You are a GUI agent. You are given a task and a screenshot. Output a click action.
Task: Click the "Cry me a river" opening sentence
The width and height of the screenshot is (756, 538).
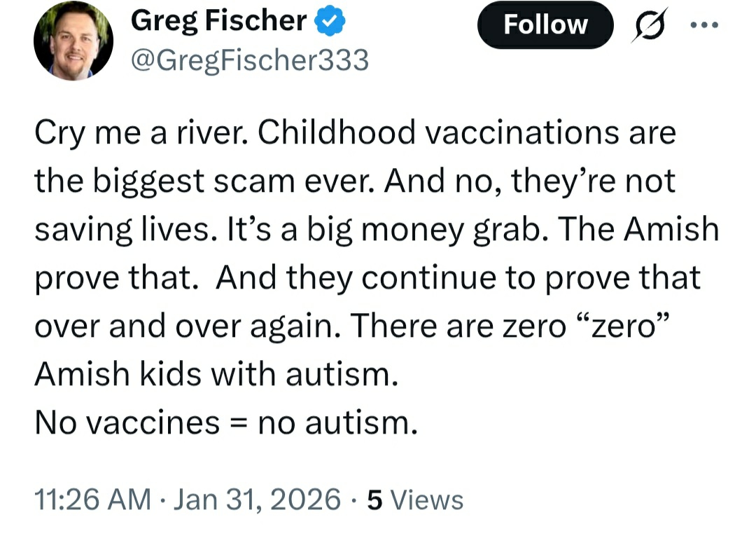(x=136, y=133)
